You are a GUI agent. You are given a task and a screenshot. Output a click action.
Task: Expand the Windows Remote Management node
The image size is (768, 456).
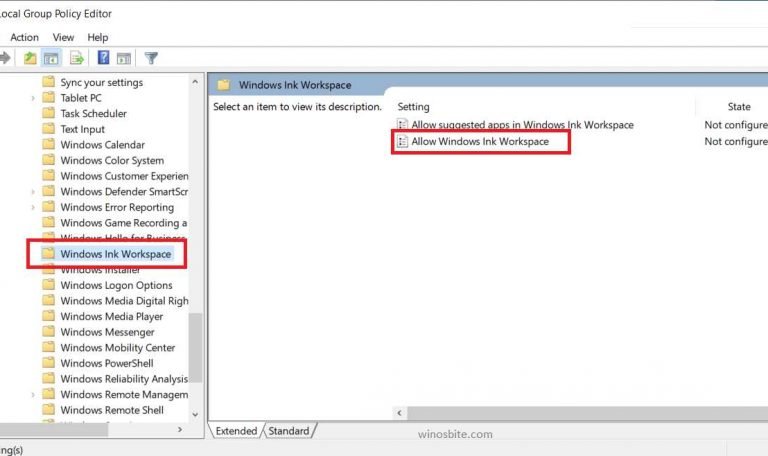tap(33, 395)
